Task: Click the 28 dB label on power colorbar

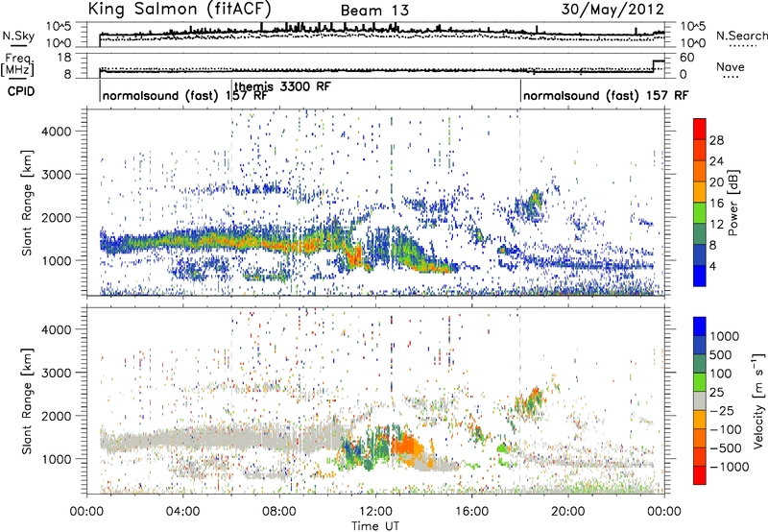Action: [716, 140]
